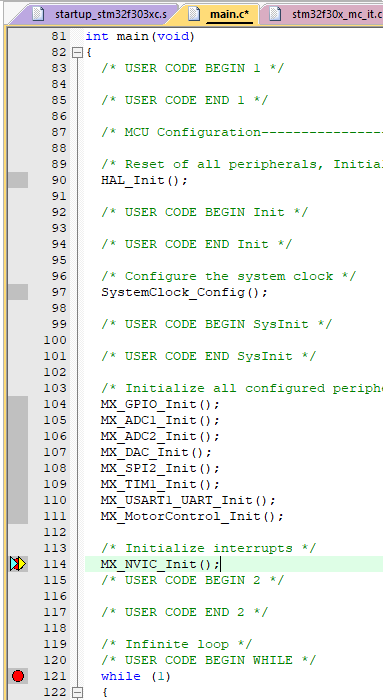Toggle breakpoint margin at line 105
The width and height of the screenshot is (383, 700).
(x=18, y=421)
